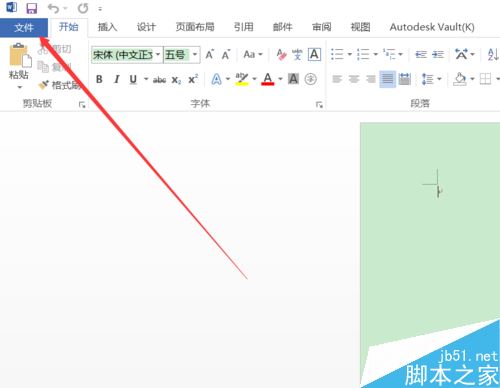Align text left
This screenshot has height=388, width=500.
pos(337,79)
